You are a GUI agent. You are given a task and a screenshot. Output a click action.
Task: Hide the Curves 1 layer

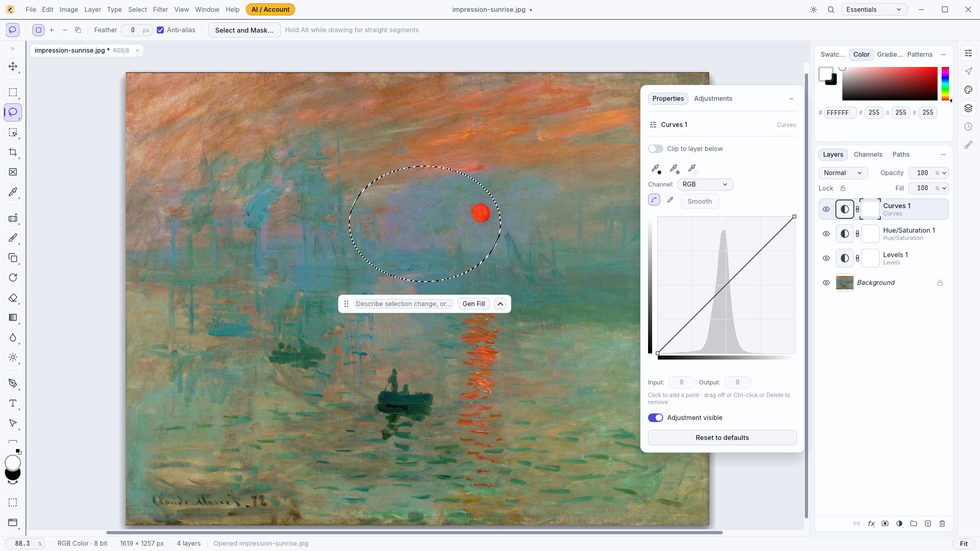(826, 209)
